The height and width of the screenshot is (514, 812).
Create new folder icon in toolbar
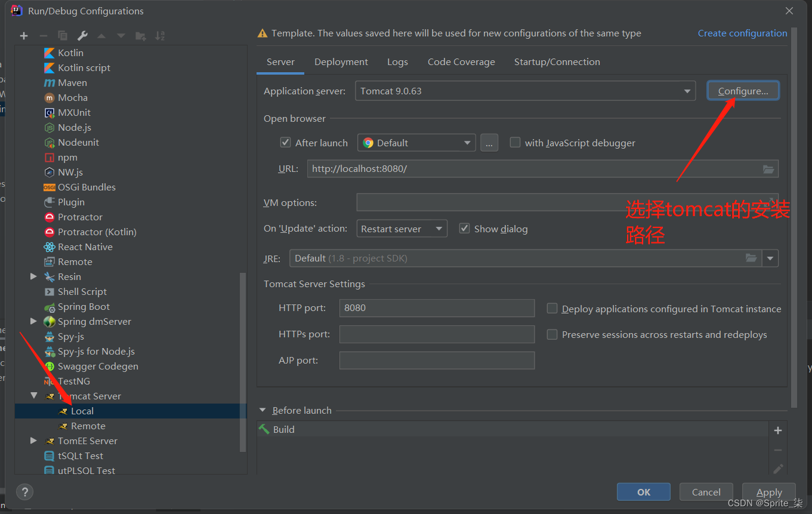tap(141, 36)
